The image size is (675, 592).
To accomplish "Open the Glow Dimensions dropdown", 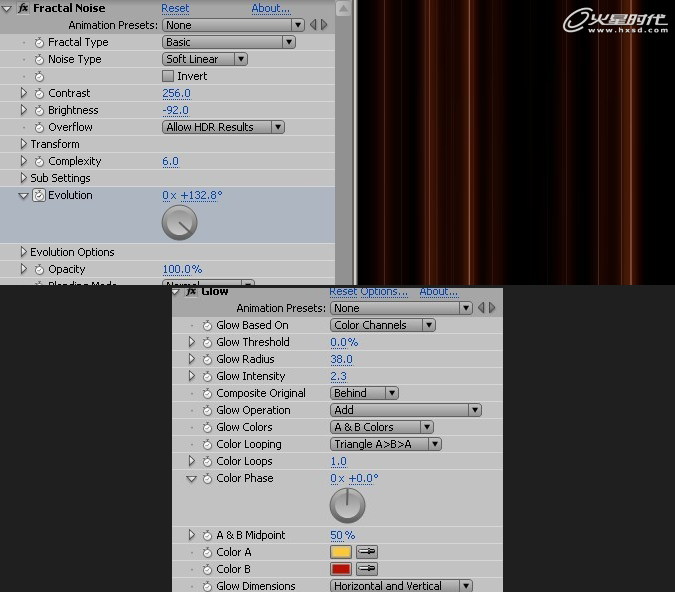I will 401,586.
